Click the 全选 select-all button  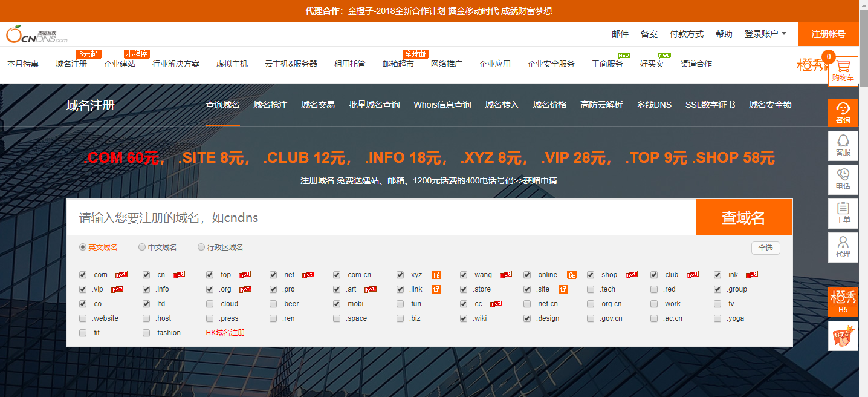click(766, 248)
